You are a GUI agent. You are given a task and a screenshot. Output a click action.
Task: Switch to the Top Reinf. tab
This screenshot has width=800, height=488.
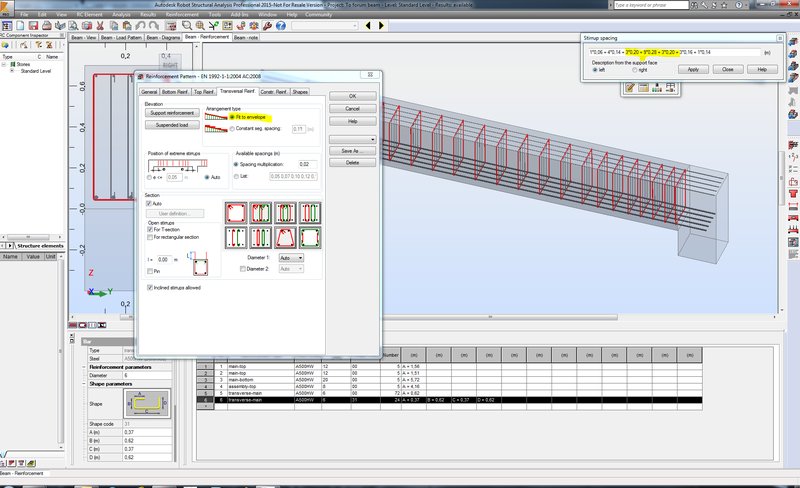[204, 92]
